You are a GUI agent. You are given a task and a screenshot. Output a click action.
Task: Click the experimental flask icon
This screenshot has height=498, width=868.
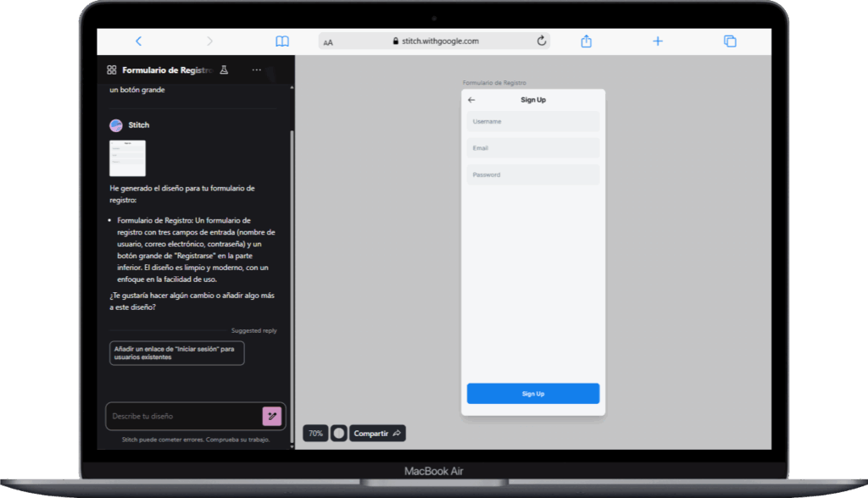(224, 70)
